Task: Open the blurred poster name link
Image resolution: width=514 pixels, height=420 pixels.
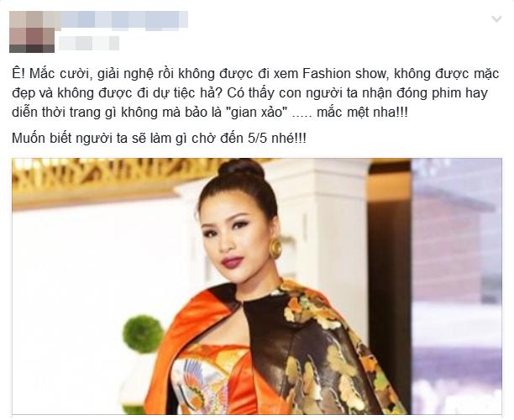Action: 124,19
